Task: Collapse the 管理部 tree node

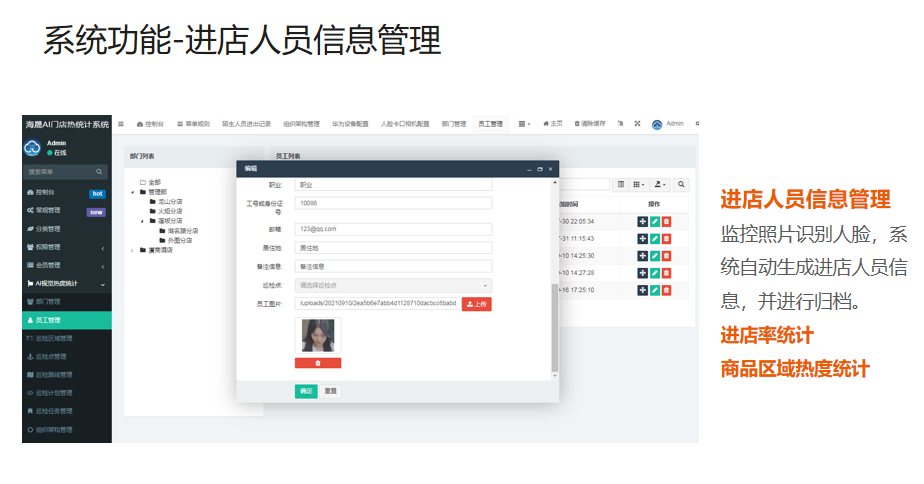Action: click(x=132, y=191)
